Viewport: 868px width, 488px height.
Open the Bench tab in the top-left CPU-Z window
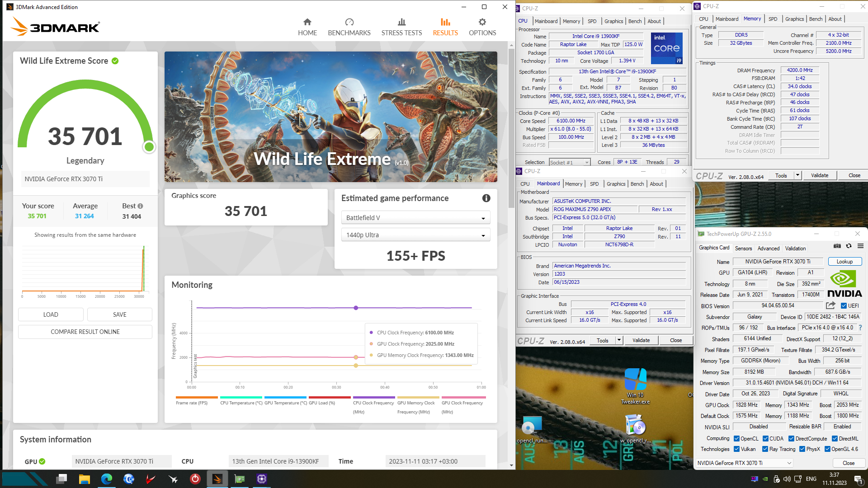coord(635,21)
